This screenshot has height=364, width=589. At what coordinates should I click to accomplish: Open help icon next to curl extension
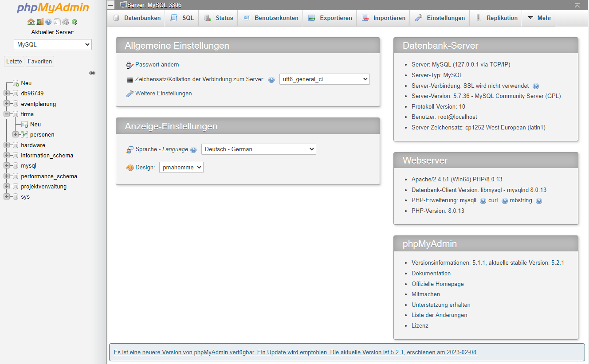pos(505,200)
